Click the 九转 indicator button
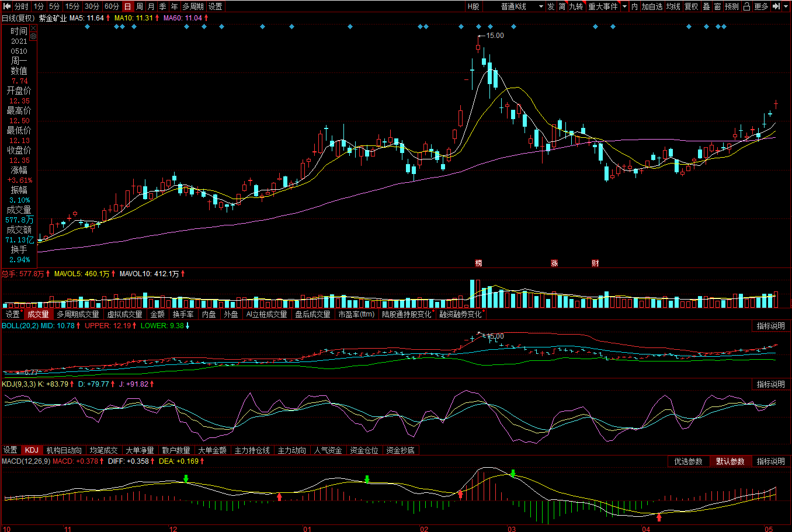This screenshot has height=532, width=792. click(576, 6)
